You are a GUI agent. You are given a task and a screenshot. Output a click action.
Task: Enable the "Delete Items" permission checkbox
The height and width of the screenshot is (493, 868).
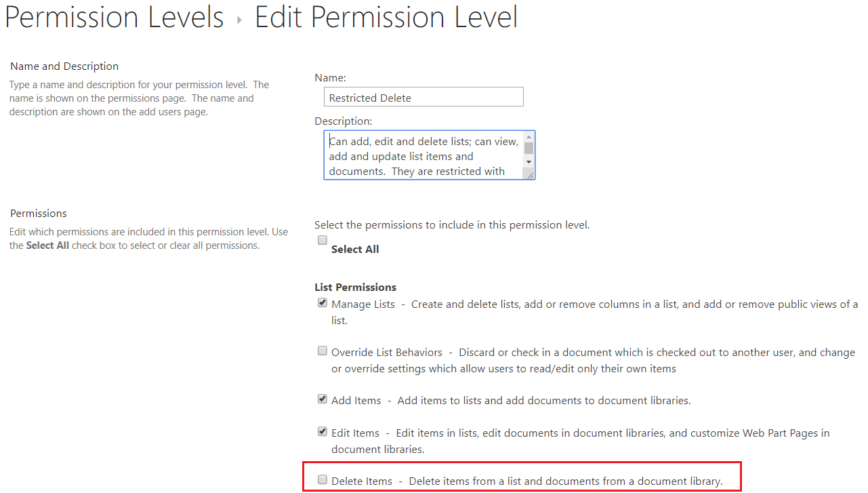click(x=322, y=479)
